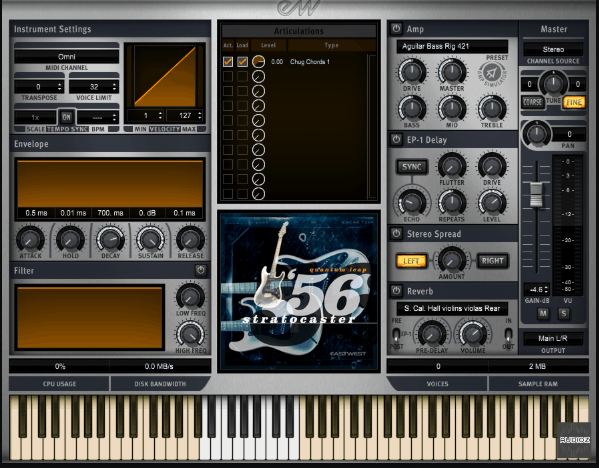Image resolution: width=599 pixels, height=468 pixels.
Task: Click the Velocity Max stepper arrows
Action: [200, 115]
